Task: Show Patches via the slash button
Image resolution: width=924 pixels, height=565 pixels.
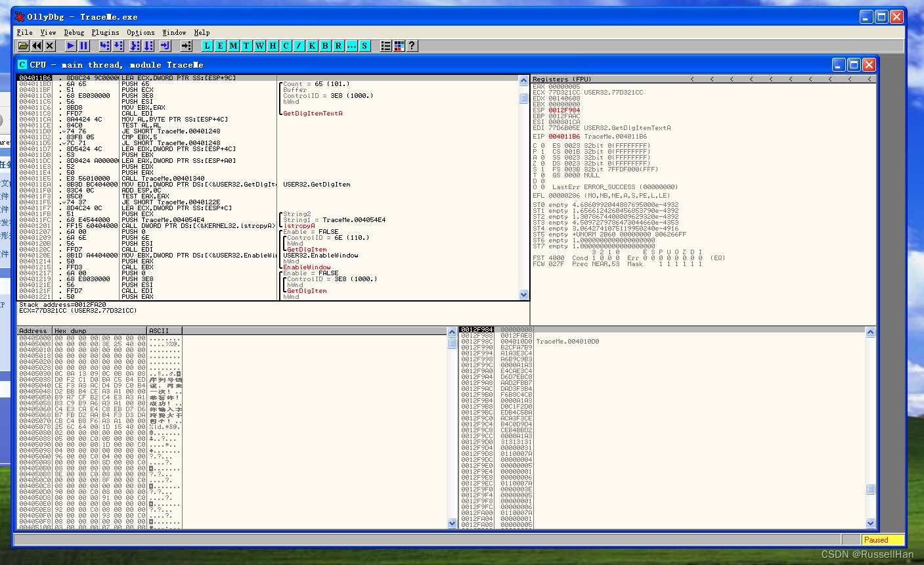Action: point(299,45)
